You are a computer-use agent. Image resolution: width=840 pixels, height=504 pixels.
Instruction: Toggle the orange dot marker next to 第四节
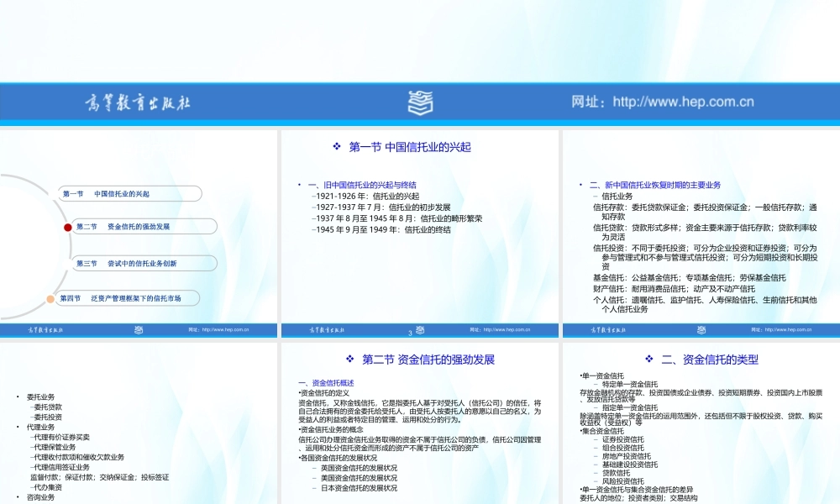50,298
